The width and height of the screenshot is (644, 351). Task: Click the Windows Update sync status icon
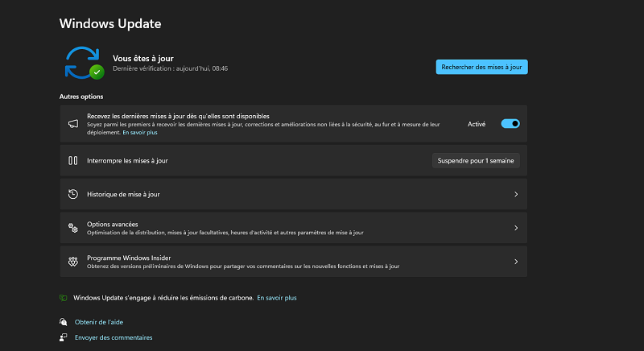84,62
